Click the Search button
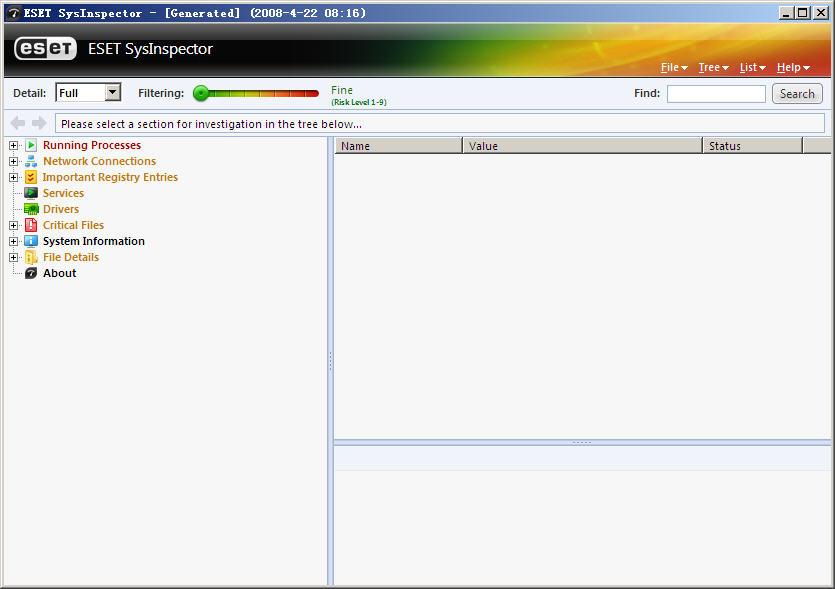 (x=797, y=94)
